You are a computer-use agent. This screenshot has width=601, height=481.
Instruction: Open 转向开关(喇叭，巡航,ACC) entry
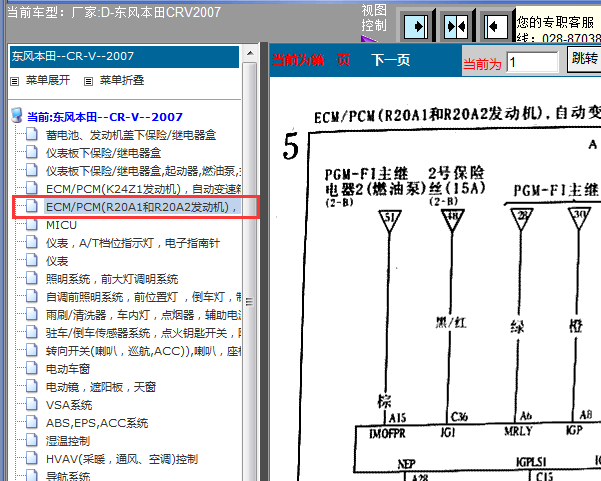[143, 351]
